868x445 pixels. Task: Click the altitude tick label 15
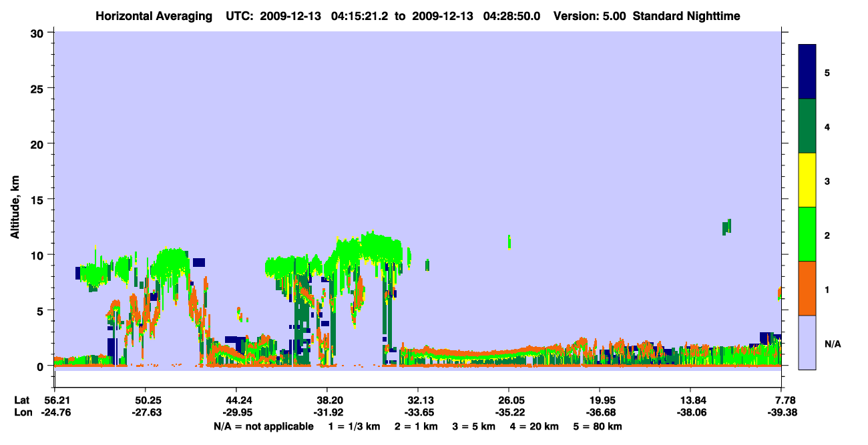pos(39,199)
